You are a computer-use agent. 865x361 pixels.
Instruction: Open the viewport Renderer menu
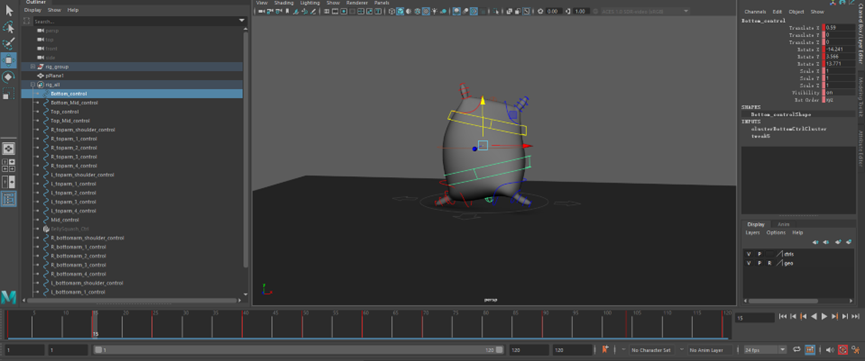[357, 3]
